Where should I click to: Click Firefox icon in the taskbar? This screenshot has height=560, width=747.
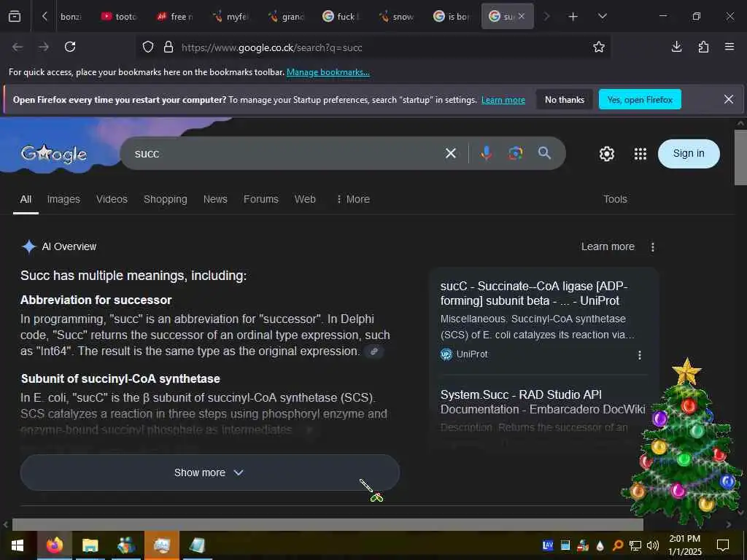(54, 545)
